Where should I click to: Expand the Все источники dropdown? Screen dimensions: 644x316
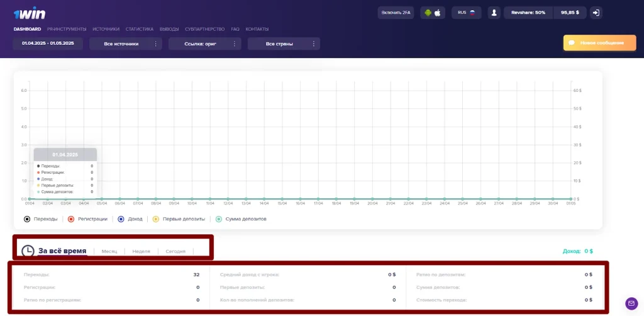coord(126,43)
